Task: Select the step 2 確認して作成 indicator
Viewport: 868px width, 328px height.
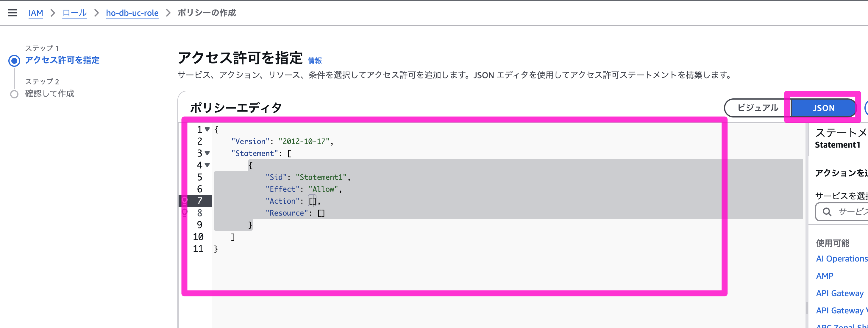Action: 14,94
